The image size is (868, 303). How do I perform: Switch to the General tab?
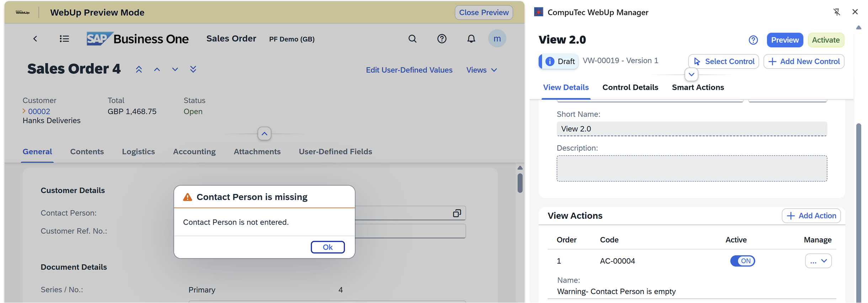tap(37, 152)
